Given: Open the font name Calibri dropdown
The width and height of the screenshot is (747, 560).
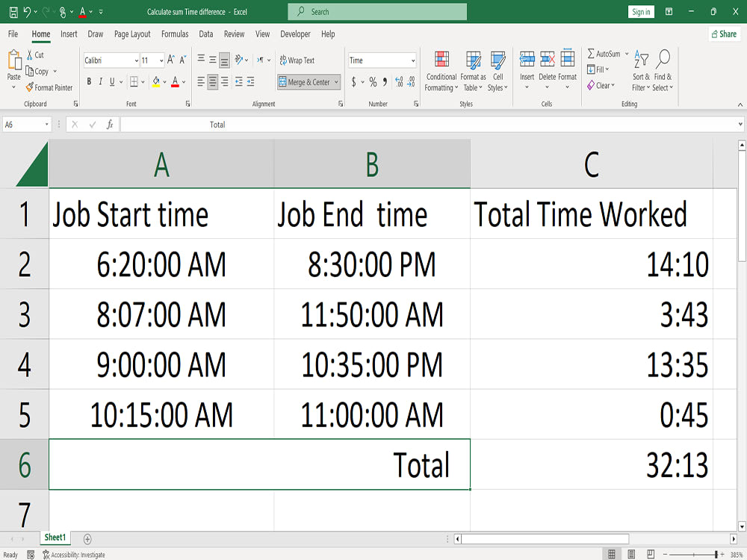Looking at the screenshot, I should [137, 60].
